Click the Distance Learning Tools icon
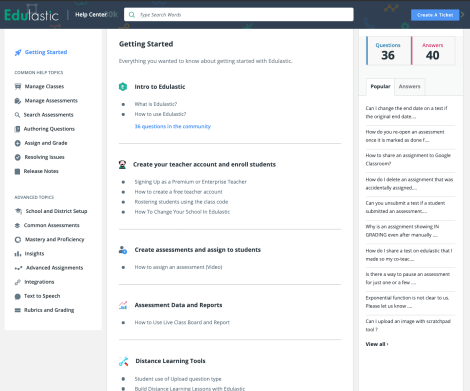 pos(123,361)
